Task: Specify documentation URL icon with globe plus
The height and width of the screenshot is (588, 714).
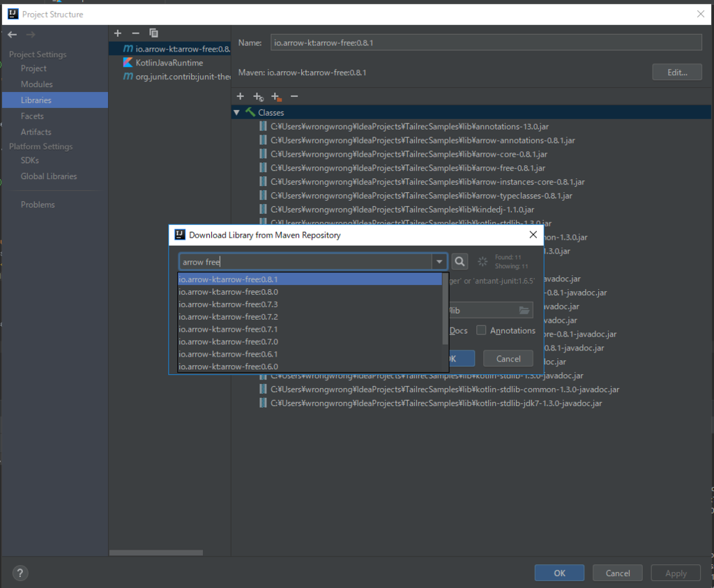Action: click(x=258, y=96)
